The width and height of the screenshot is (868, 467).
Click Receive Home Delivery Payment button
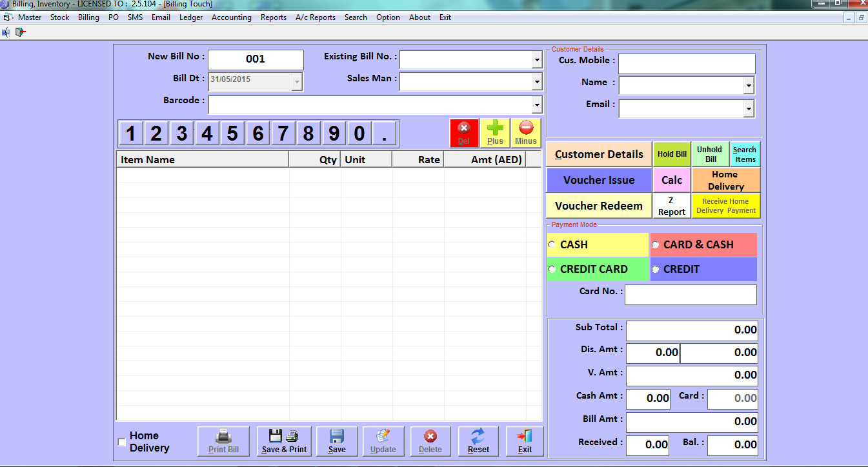726,206
